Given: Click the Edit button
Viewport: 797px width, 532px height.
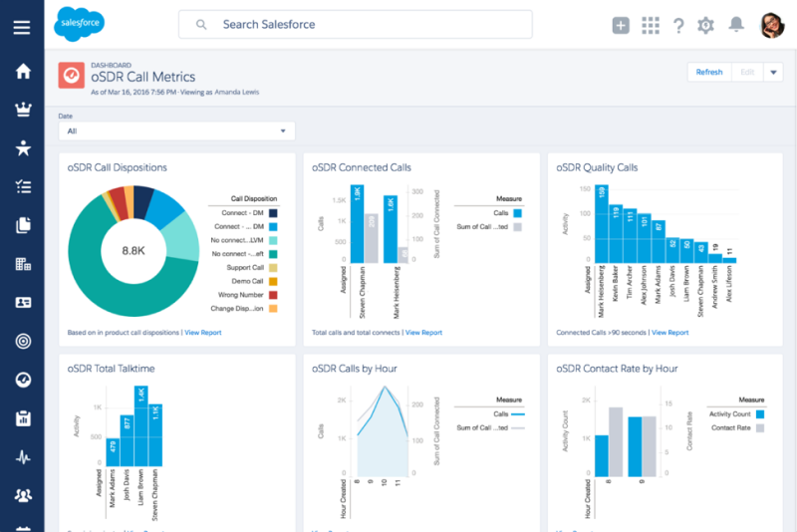Looking at the screenshot, I should pos(747,72).
